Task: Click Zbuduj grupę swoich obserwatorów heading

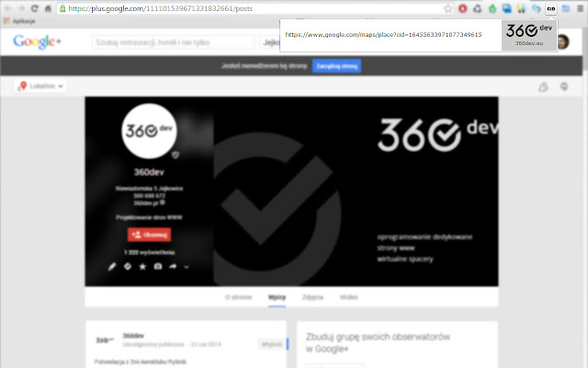Action: [378, 342]
